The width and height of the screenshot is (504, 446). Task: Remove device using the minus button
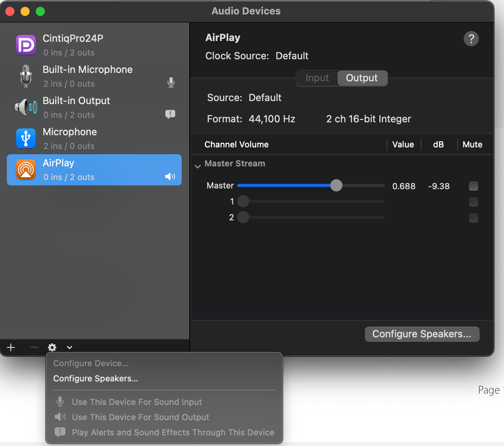coord(34,347)
